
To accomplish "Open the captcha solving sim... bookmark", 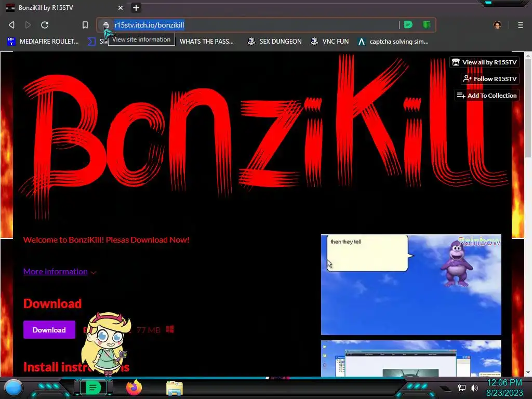I will click(393, 42).
